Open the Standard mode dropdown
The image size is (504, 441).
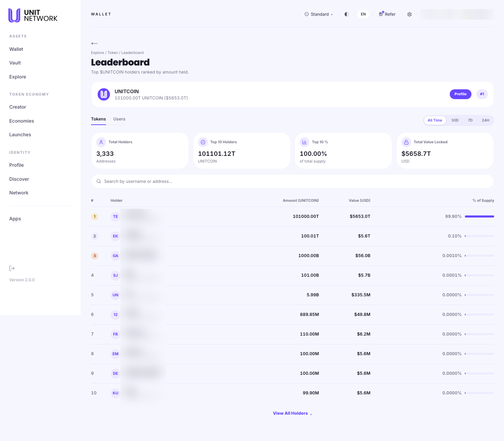tap(319, 14)
